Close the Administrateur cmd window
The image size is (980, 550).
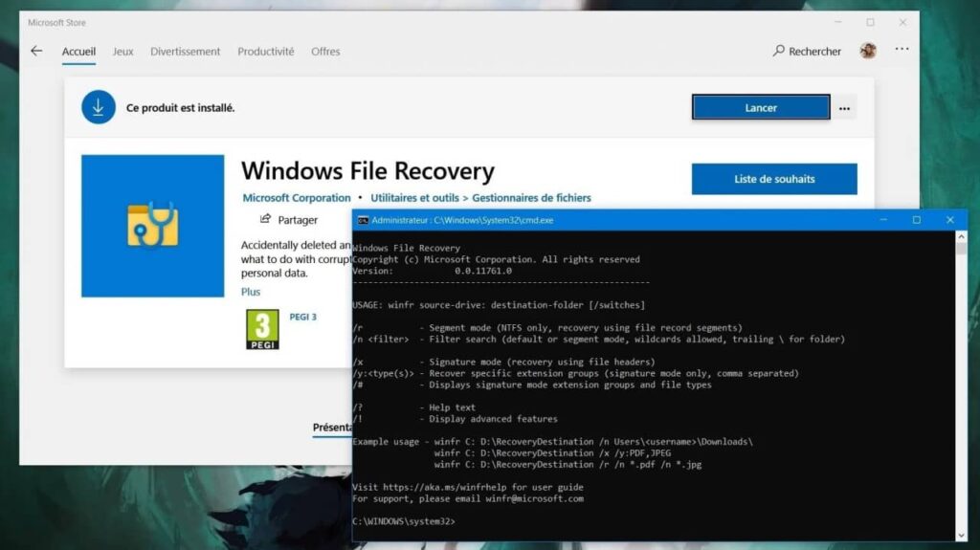(x=950, y=220)
